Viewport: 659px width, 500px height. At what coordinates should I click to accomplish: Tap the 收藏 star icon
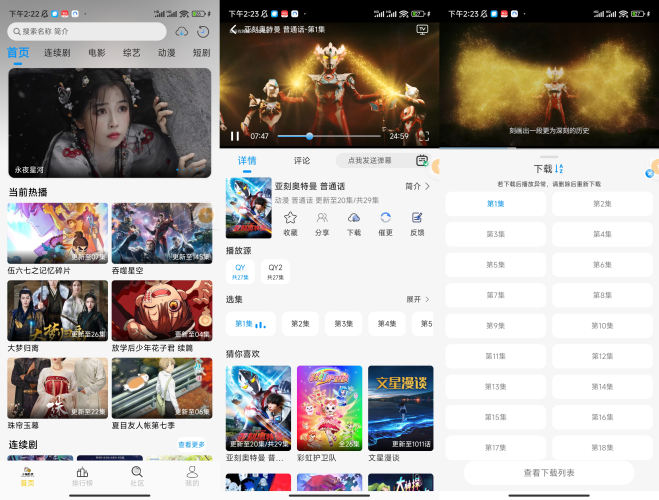click(290, 218)
